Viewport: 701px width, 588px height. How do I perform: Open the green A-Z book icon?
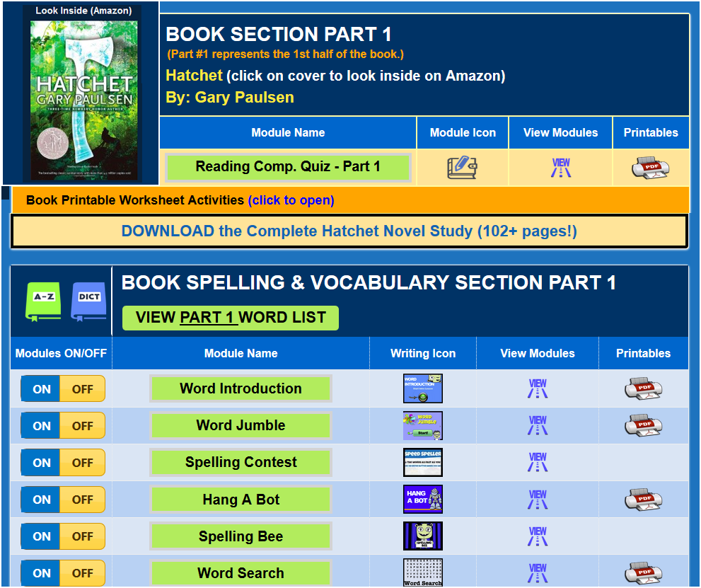(x=43, y=301)
